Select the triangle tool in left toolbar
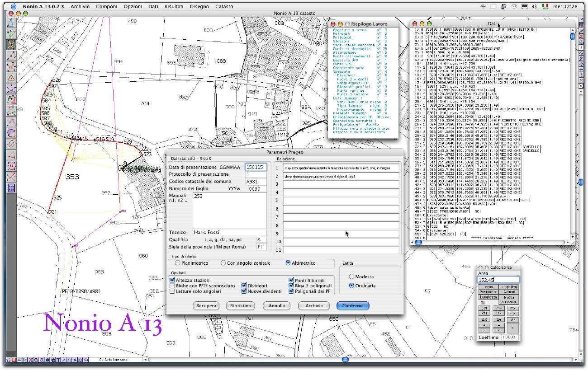The height and width of the screenshot is (370, 588). click(10, 23)
